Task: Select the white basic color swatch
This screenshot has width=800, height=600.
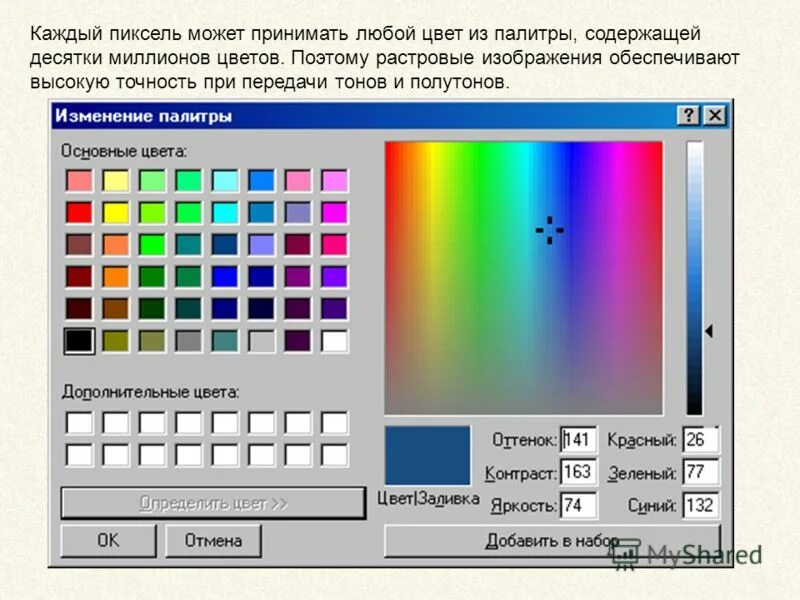Action: tap(335, 341)
